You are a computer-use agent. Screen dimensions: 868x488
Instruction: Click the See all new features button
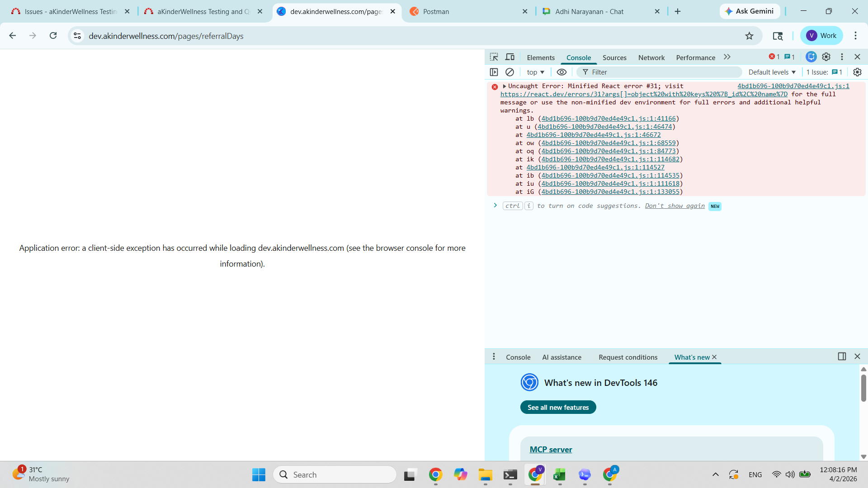coord(558,407)
